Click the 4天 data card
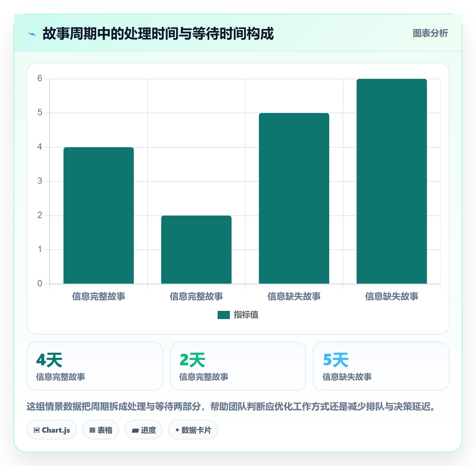476x466 pixels. click(x=95, y=366)
